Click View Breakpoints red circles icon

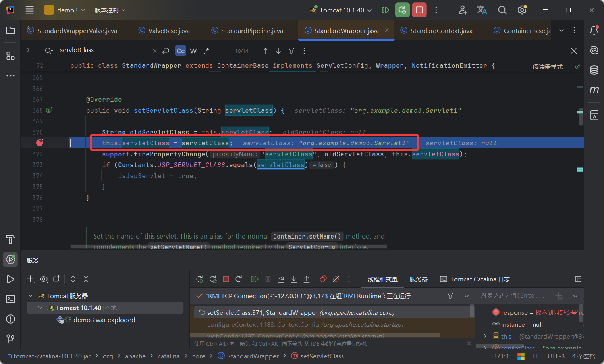pos(323,279)
